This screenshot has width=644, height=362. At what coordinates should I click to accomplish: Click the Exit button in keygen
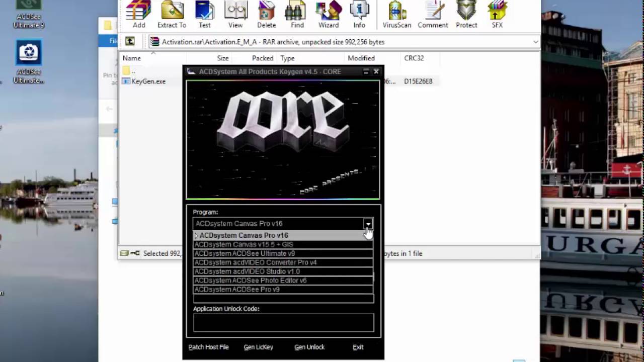point(358,347)
